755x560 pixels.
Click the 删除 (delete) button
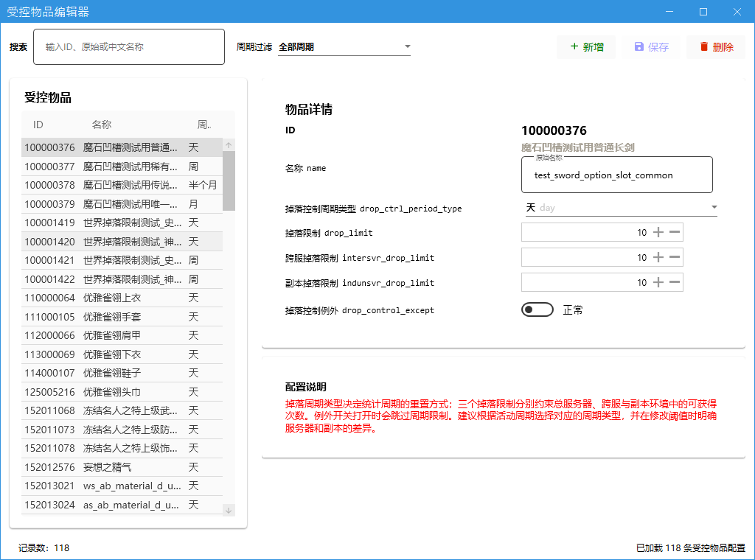(716, 47)
